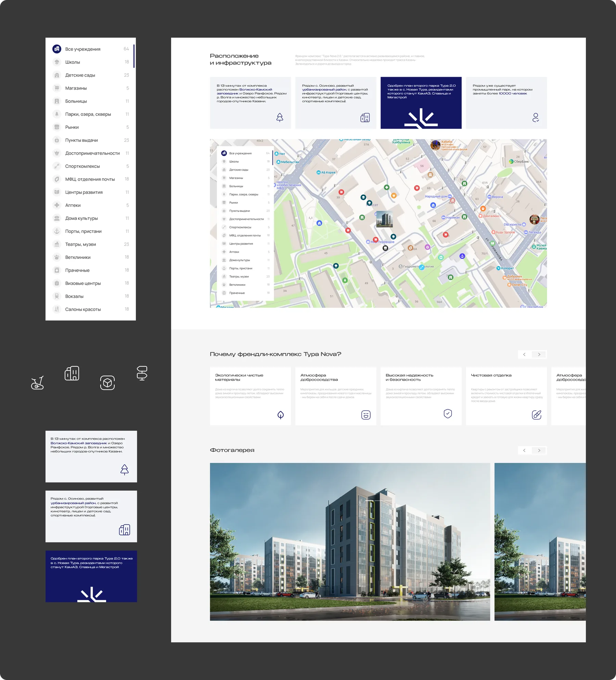This screenshot has height=680, width=616.
Task: Click the hospital icon beside 'Больницы' large list
Action: [57, 101]
